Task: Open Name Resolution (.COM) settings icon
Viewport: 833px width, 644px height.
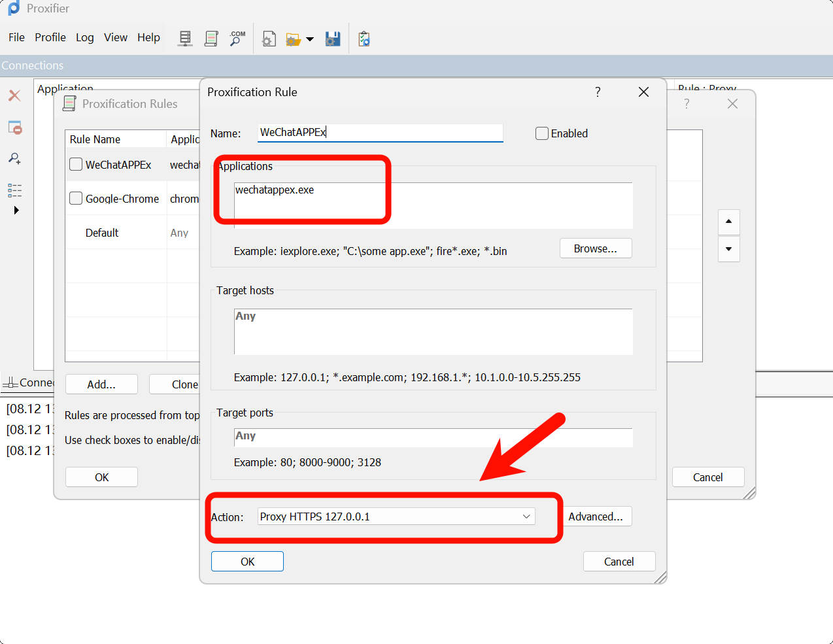Action: [x=237, y=39]
